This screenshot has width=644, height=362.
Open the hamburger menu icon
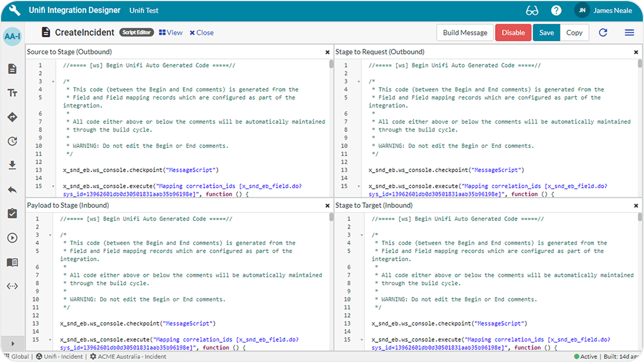[629, 32]
